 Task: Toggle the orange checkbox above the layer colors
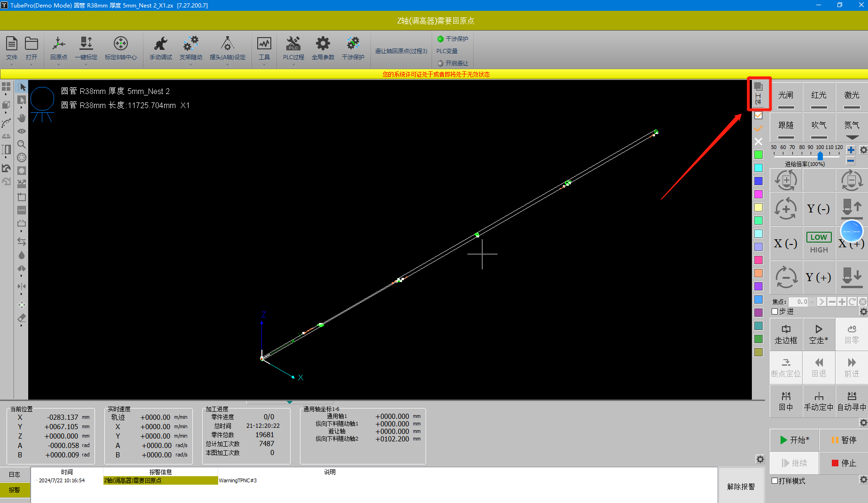[758, 115]
